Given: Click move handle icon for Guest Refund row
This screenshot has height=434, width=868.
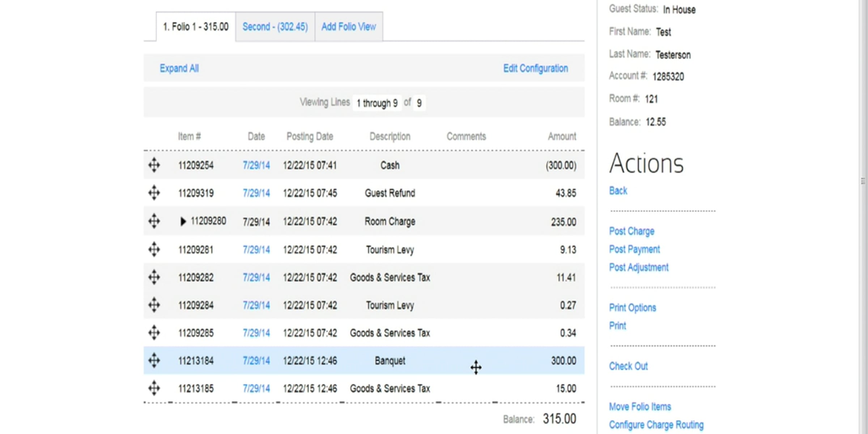Looking at the screenshot, I should (154, 193).
